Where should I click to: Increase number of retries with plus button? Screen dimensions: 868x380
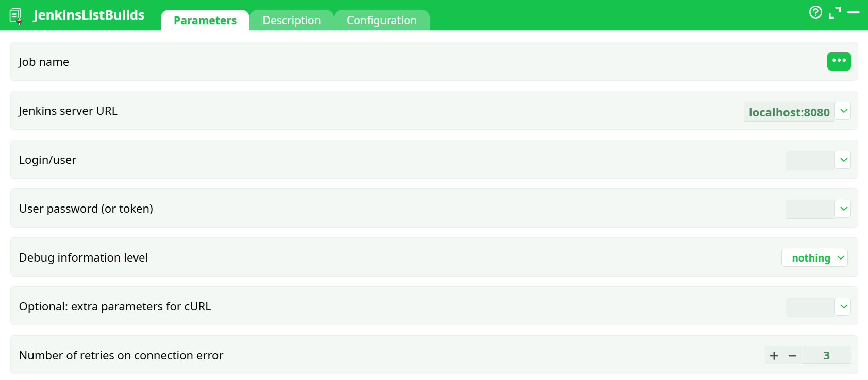pyautogui.click(x=774, y=355)
